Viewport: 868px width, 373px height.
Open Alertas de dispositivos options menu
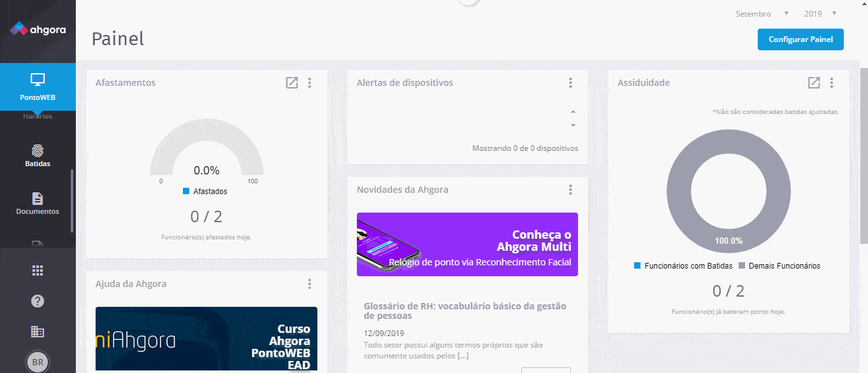[x=570, y=83]
